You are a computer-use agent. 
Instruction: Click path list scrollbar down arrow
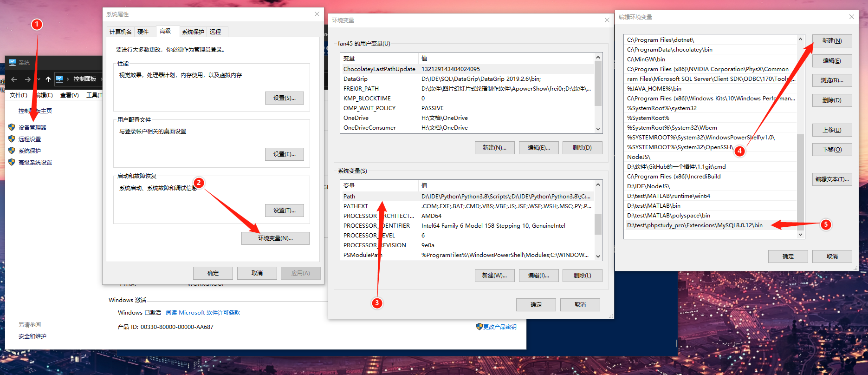800,235
